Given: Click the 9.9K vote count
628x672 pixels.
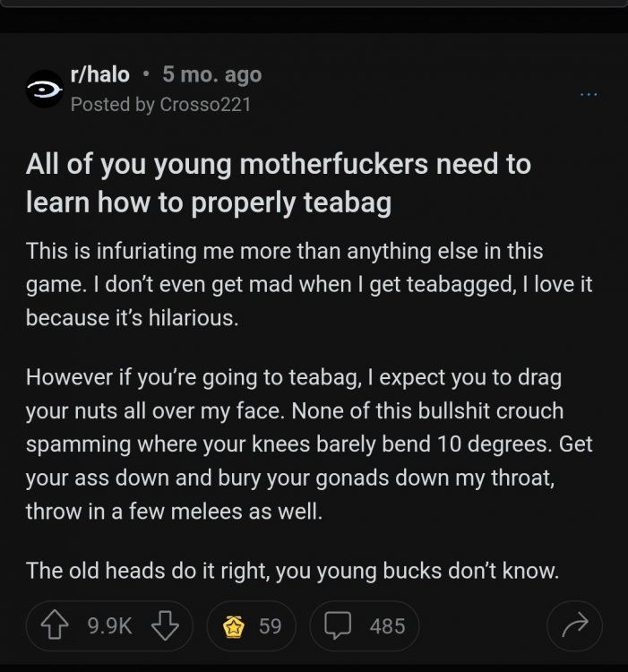Looking at the screenshot, I should click(110, 625).
